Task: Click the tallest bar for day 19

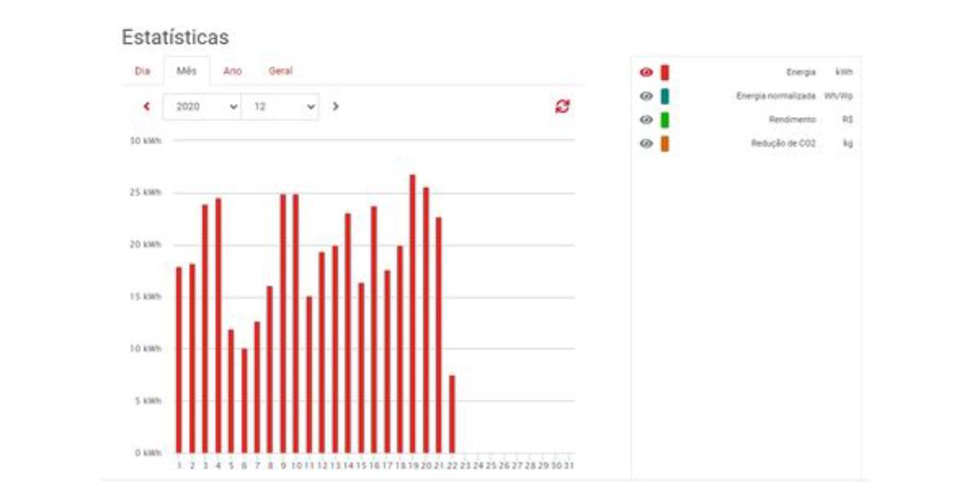Action: [x=413, y=314]
